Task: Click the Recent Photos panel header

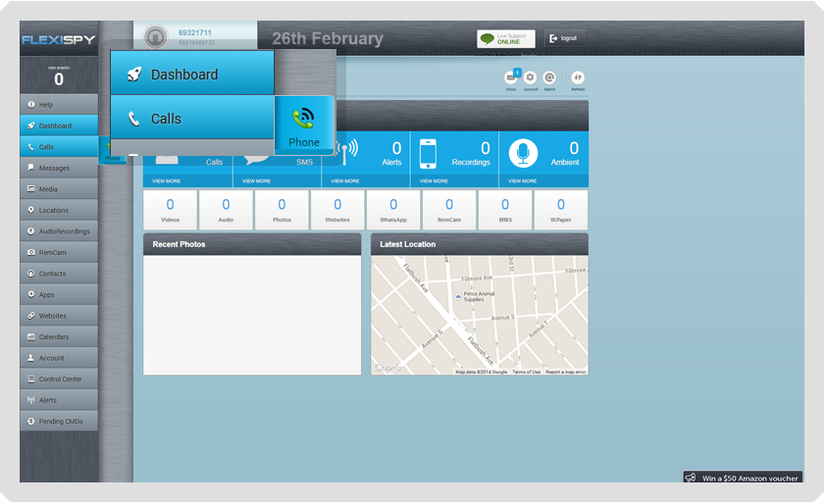Action: point(252,244)
